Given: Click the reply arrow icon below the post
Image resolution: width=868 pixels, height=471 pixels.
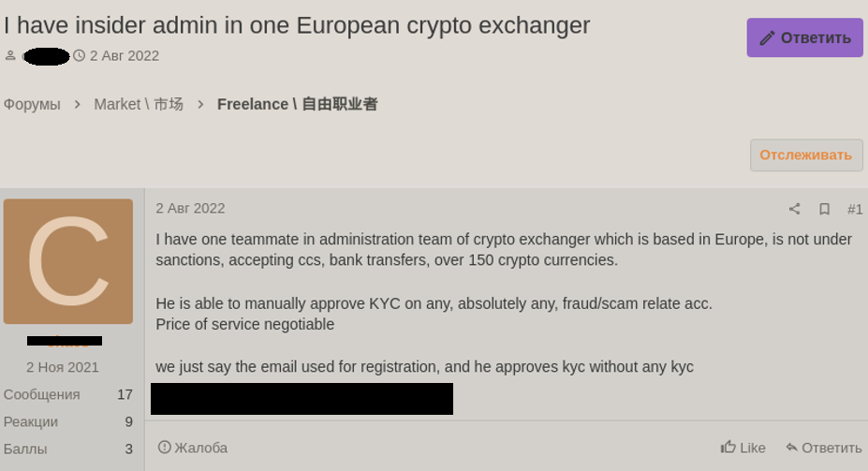Looking at the screenshot, I should [x=791, y=448].
